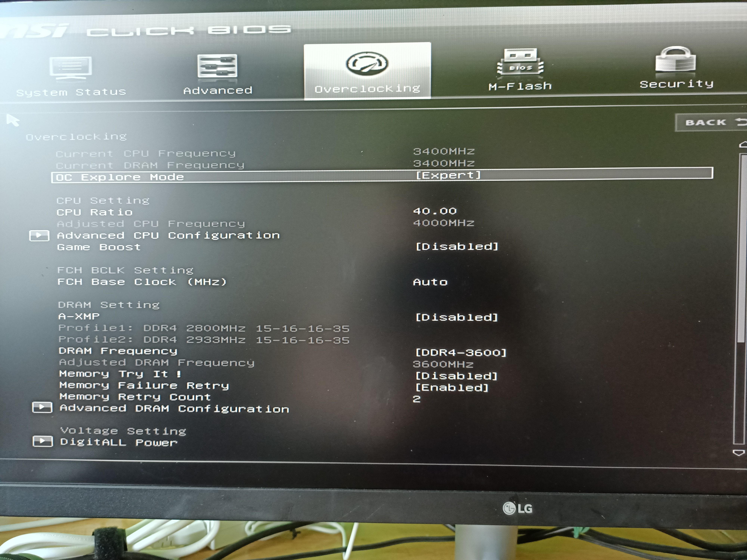Click the CPU Setting heading
The width and height of the screenshot is (747, 560).
103,200
